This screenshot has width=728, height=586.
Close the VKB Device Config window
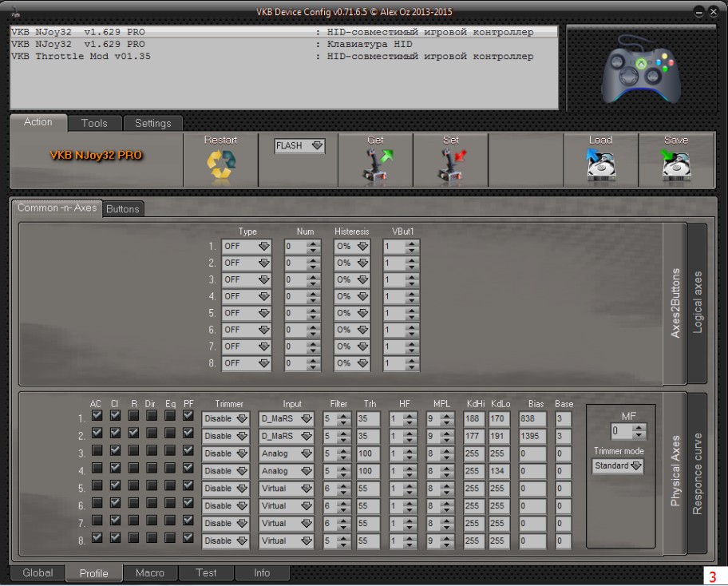click(x=714, y=13)
